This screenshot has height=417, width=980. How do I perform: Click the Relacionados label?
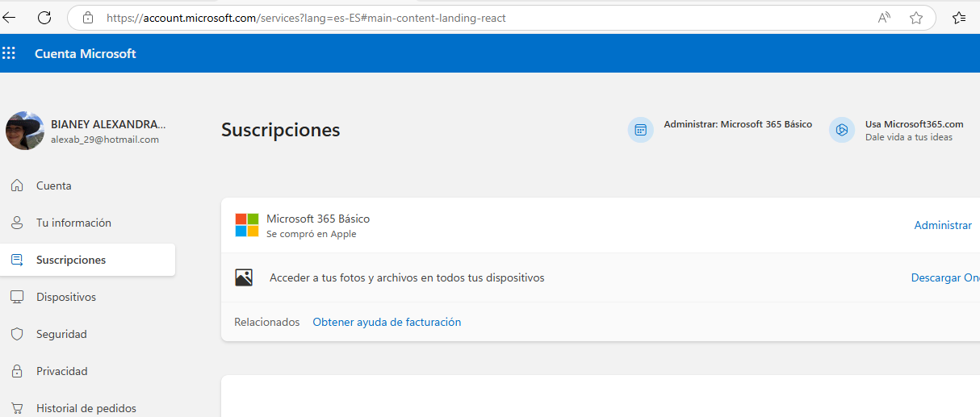tap(266, 322)
